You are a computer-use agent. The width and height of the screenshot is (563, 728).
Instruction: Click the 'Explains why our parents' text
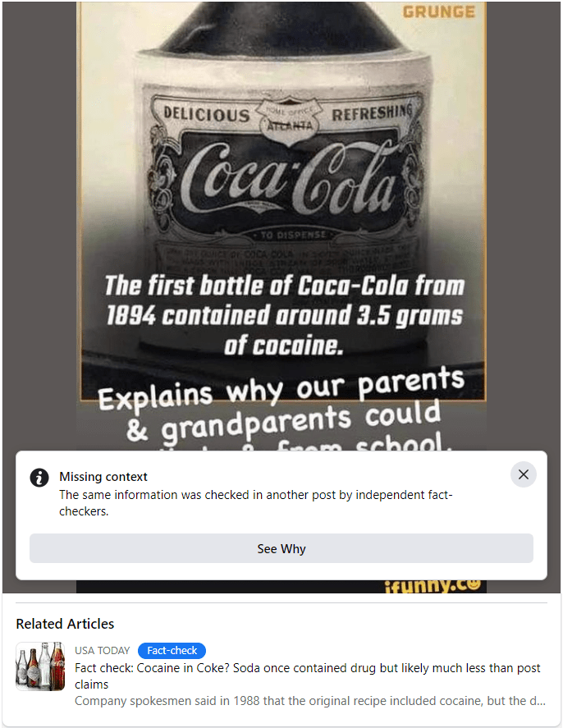tap(281, 387)
